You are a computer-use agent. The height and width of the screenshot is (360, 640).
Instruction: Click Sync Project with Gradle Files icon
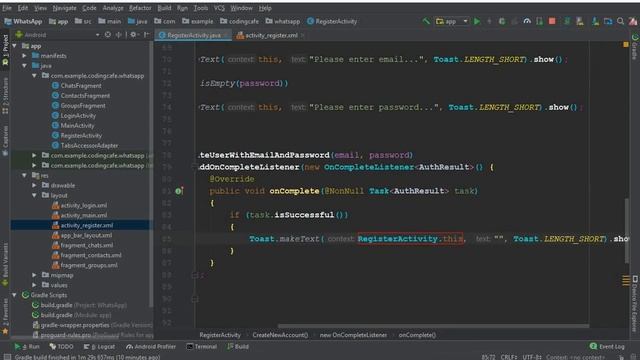(567, 21)
